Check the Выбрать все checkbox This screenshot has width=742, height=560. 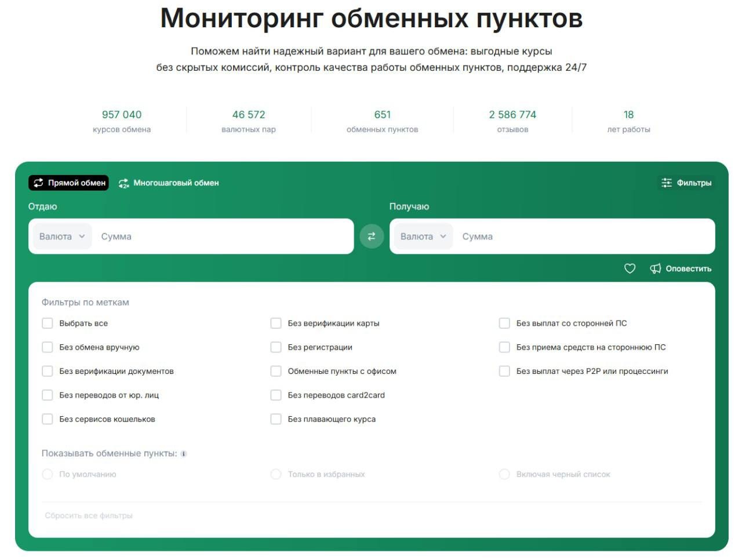(48, 323)
